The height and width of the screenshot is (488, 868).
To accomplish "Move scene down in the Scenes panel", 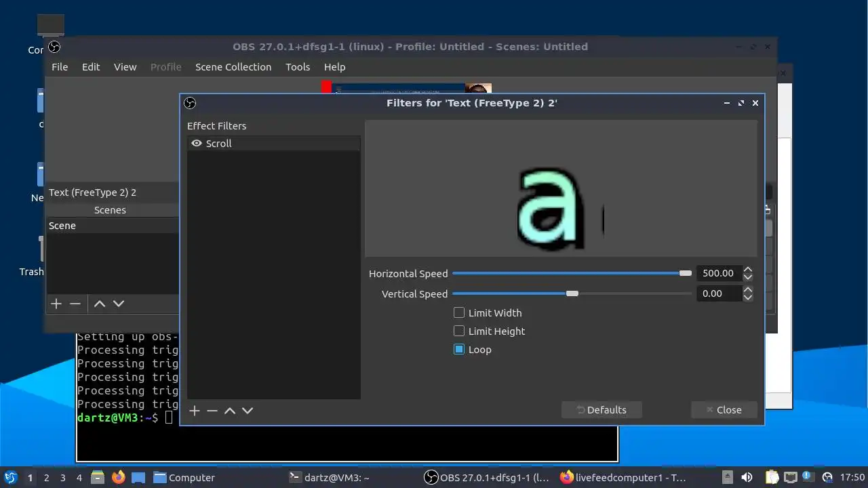I will [119, 304].
